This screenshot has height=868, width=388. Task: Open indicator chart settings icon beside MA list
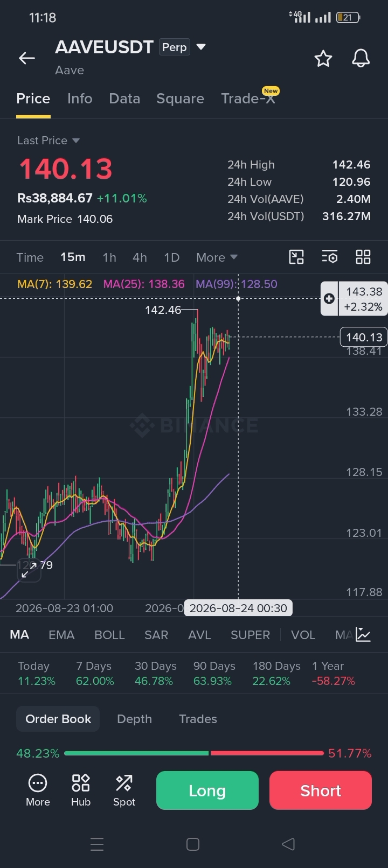pyautogui.click(x=364, y=635)
